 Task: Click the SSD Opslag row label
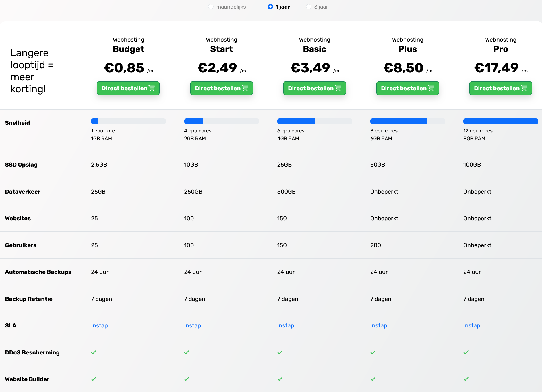pos(21,165)
